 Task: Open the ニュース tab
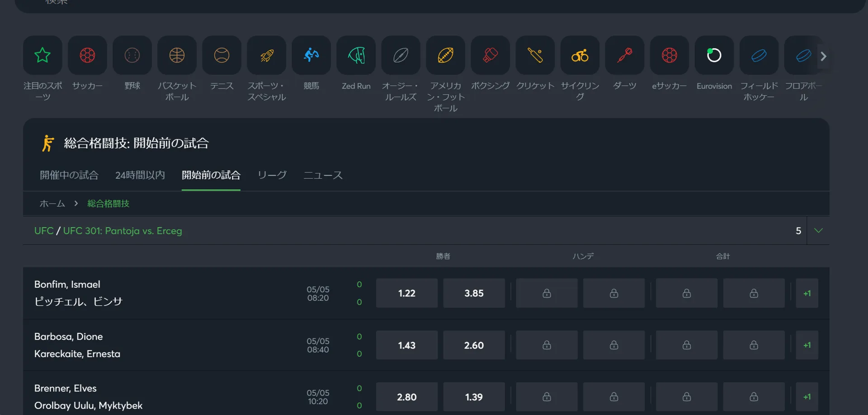(323, 175)
